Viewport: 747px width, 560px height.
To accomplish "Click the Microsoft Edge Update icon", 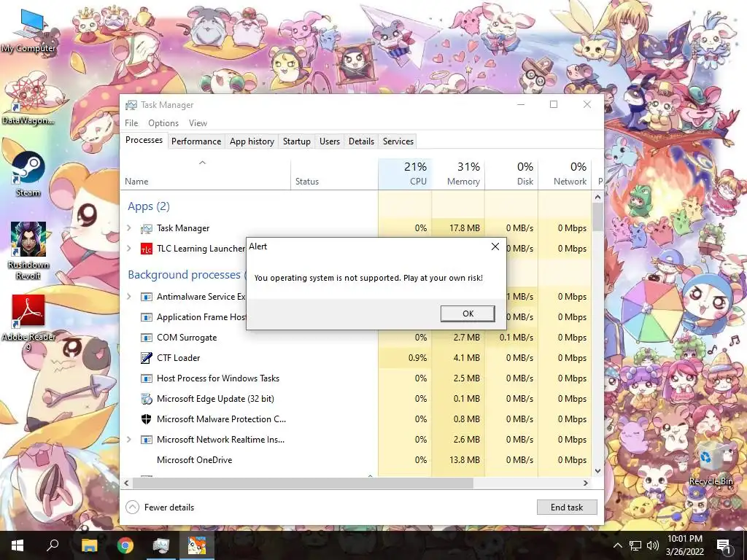I will tap(146, 399).
